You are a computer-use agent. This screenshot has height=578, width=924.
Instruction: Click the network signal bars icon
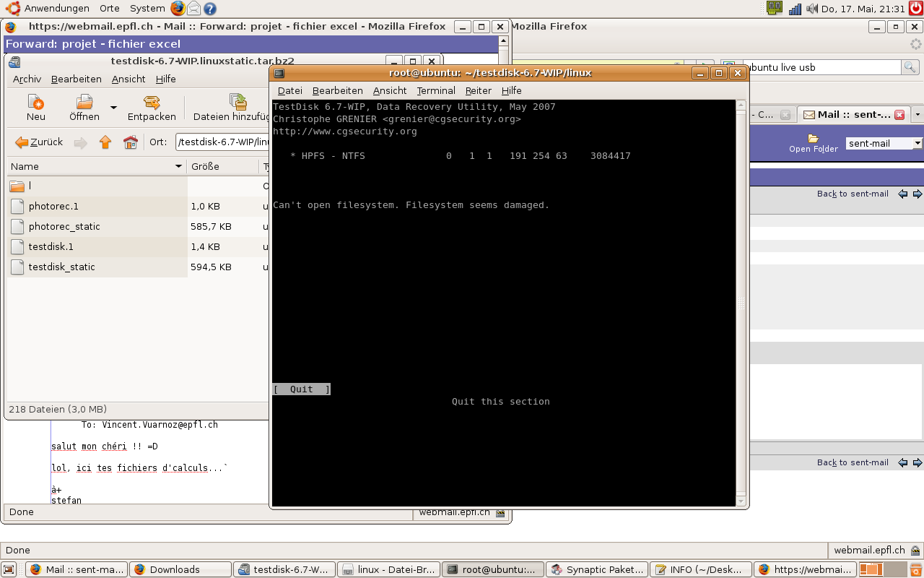(796, 9)
